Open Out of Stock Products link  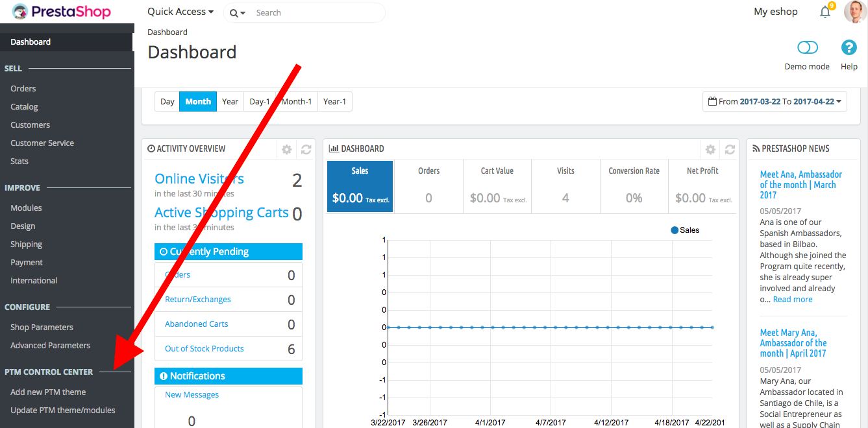pyautogui.click(x=205, y=348)
